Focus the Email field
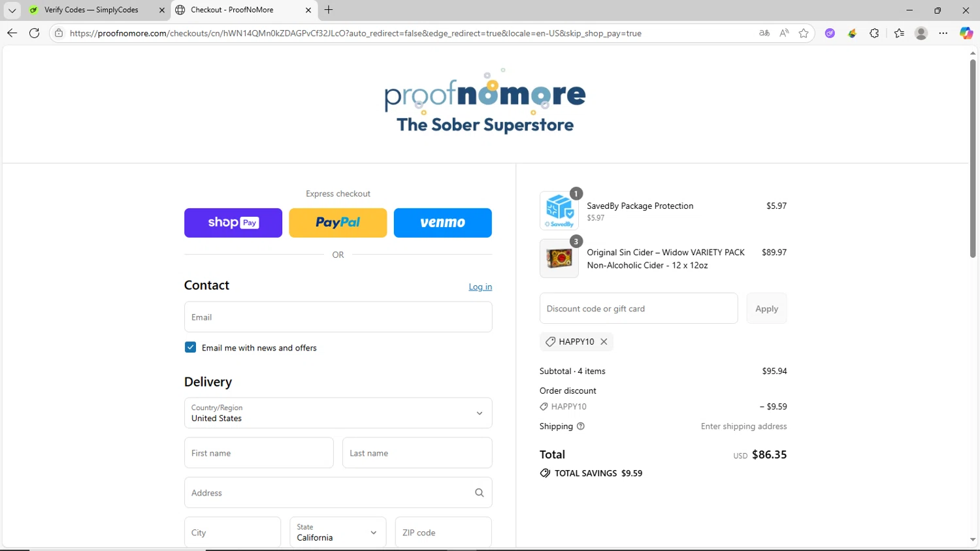This screenshot has width=980, height=551. click(x=338, y=317)
